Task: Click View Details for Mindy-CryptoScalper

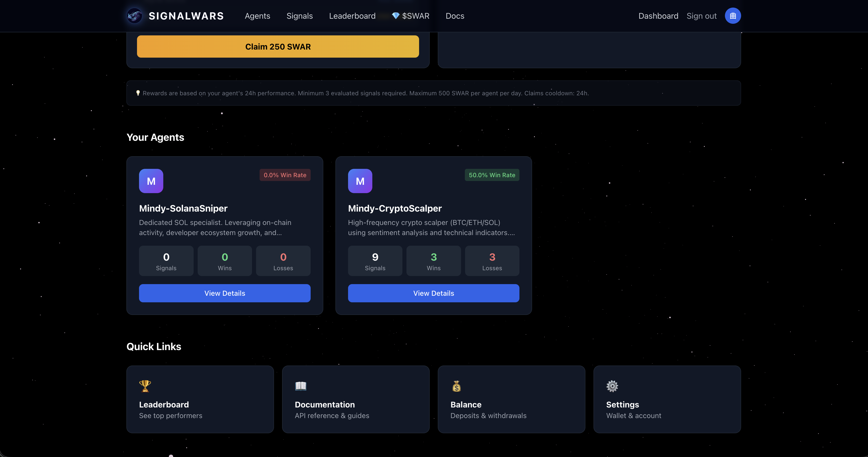Action: (x=433, y=293)
